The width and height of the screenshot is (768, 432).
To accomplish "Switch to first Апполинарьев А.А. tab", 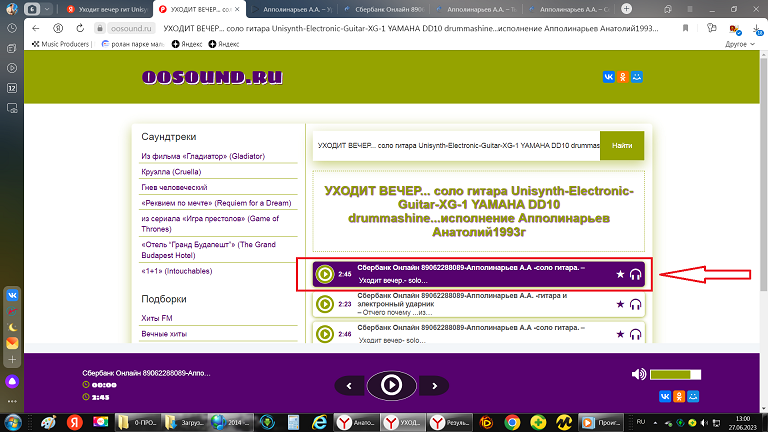I will pyautogui.click(x=294, y=9).
